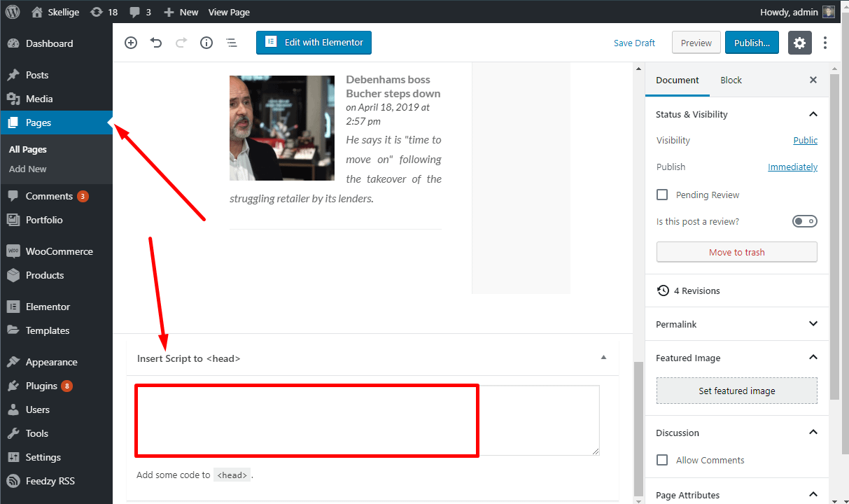Open block navigation list icon
Viewport: 849px width, 504px height.
[232, 43]
